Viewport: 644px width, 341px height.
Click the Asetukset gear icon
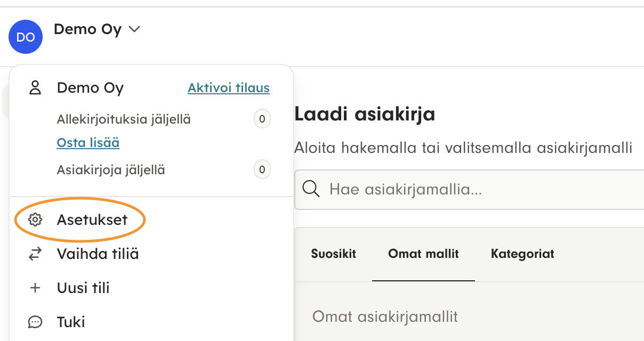pyautogui.click(x=35, y=220)
